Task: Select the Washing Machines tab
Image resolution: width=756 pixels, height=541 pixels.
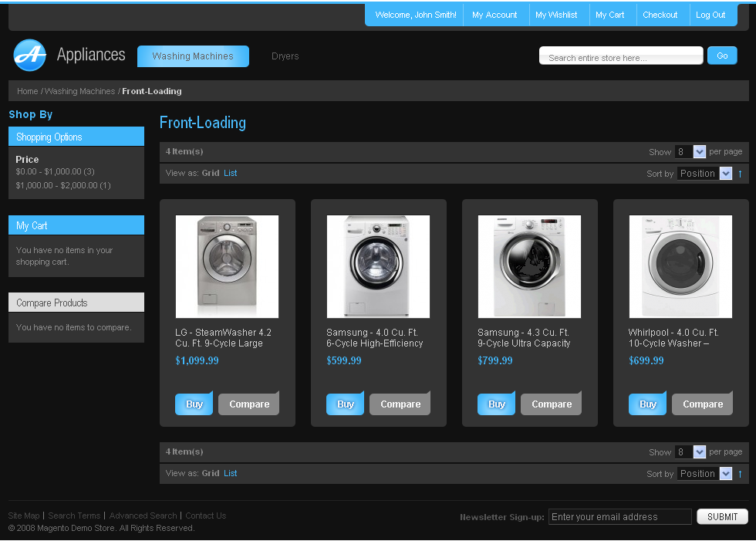Action: pyautogui.click(x=193, y=56)
